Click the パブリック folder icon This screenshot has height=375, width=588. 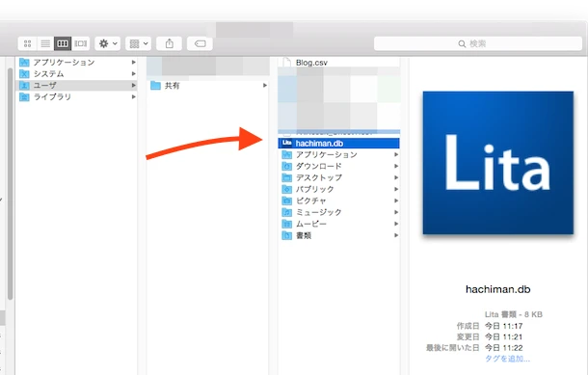click(x=287, y=189)
